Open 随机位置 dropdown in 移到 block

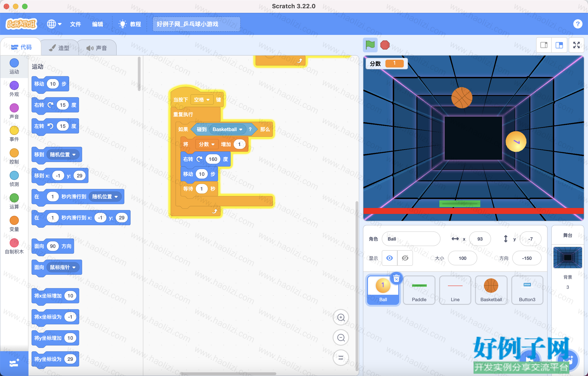[x=63, y=154]
